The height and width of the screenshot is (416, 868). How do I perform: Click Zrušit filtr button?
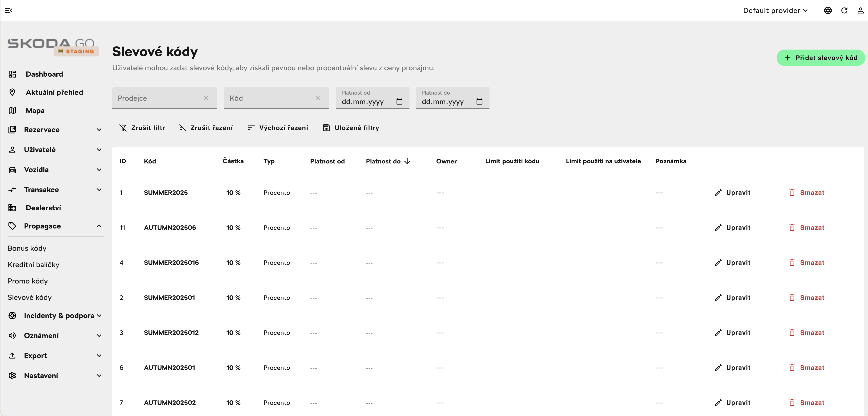click(142, 128)
